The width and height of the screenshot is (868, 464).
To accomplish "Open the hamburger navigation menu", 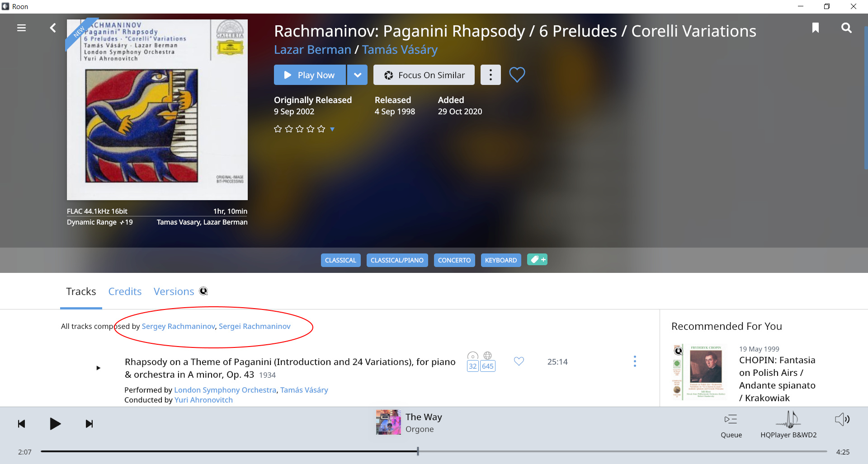I will point(21,28).
